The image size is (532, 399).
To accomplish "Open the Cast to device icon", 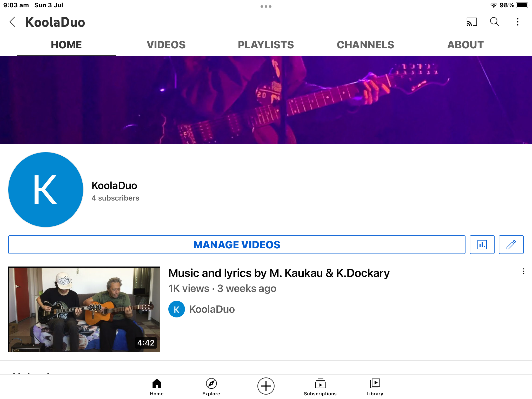I will [472, 22].
